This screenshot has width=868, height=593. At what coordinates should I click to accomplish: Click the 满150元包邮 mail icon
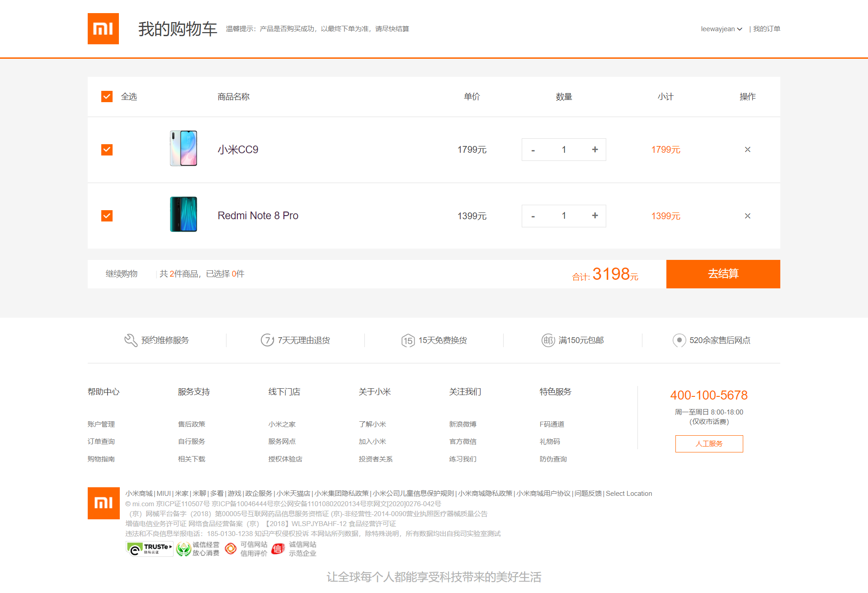point(548,340)
